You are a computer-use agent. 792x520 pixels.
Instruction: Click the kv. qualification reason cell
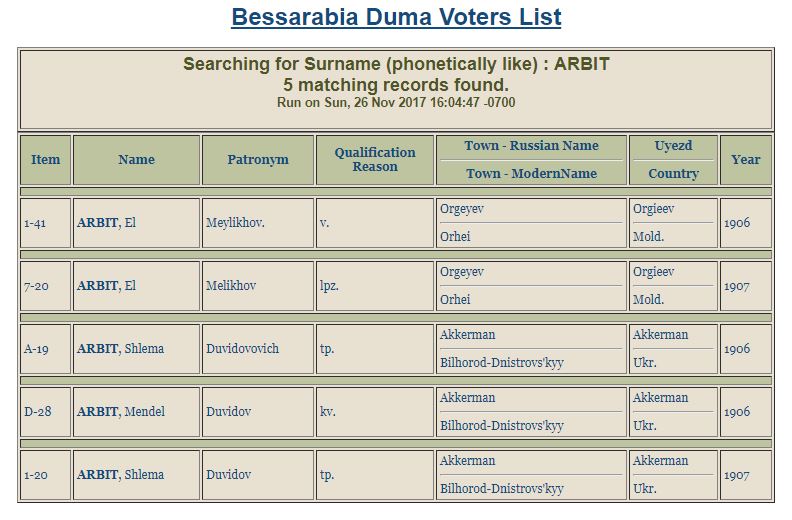(326, 412)
